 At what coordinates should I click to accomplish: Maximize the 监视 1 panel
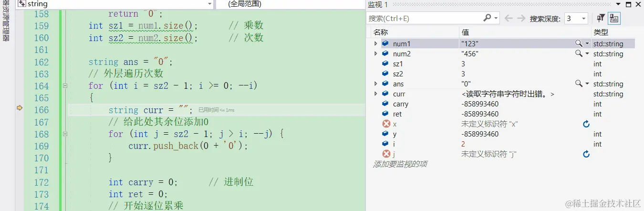tap(629, 4)
